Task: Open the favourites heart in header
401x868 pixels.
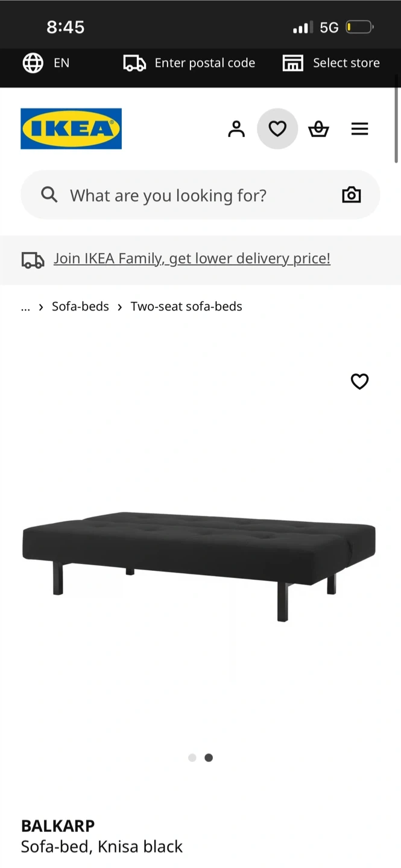Action: (277, 128)
